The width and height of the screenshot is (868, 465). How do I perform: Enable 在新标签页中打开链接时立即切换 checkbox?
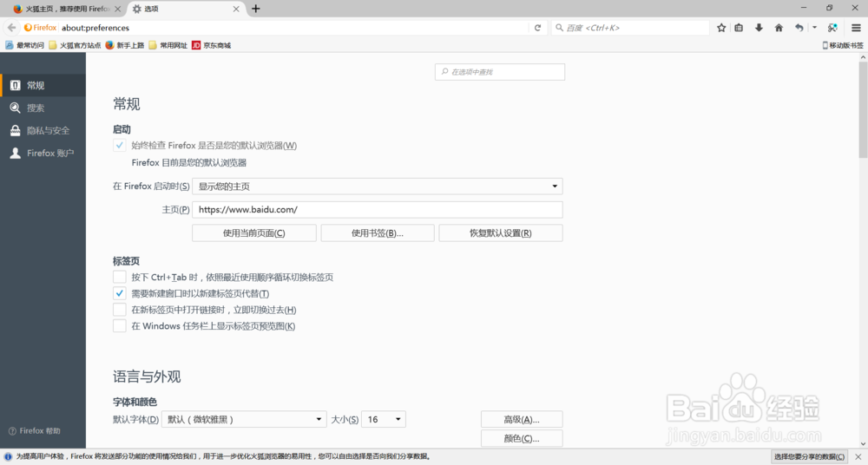(120, 310)
